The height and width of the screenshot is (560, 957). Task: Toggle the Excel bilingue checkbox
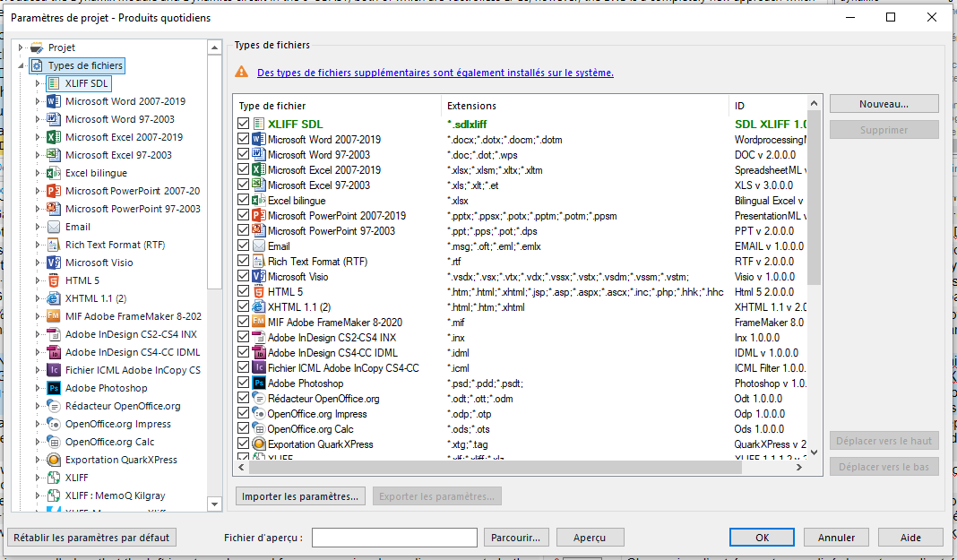pos(243,200)
